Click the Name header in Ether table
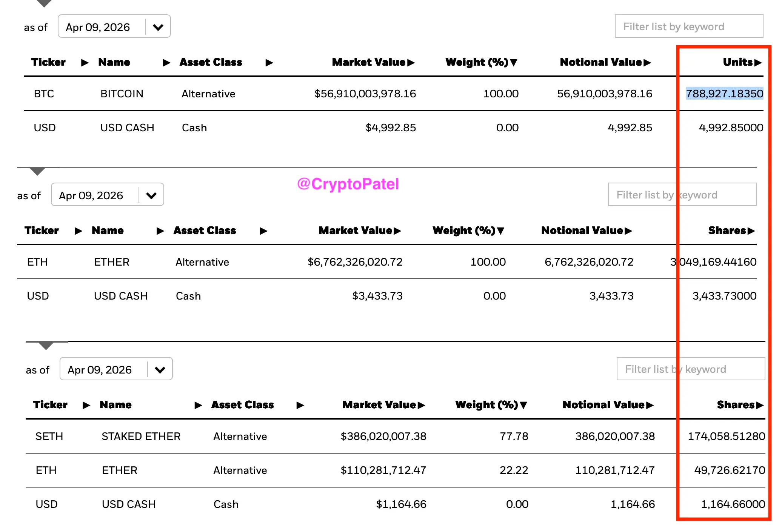The height and width of the screenshot is (532, 782). pos(108,231)
